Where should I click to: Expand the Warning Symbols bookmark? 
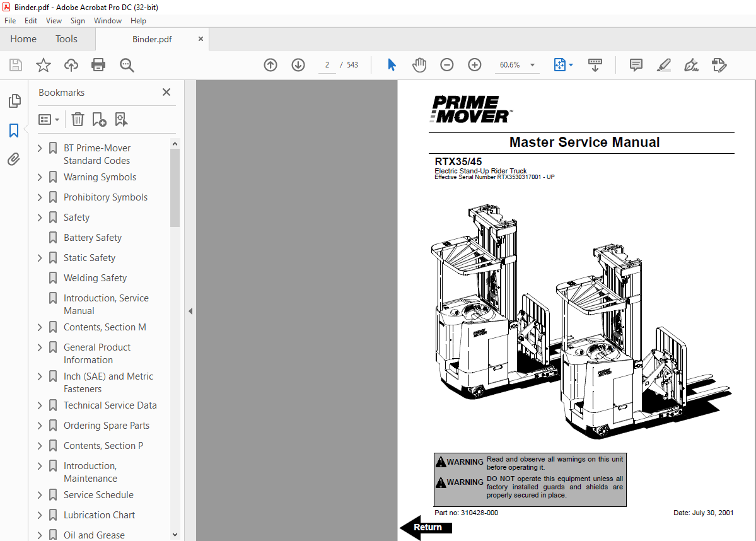coord(40,177)
